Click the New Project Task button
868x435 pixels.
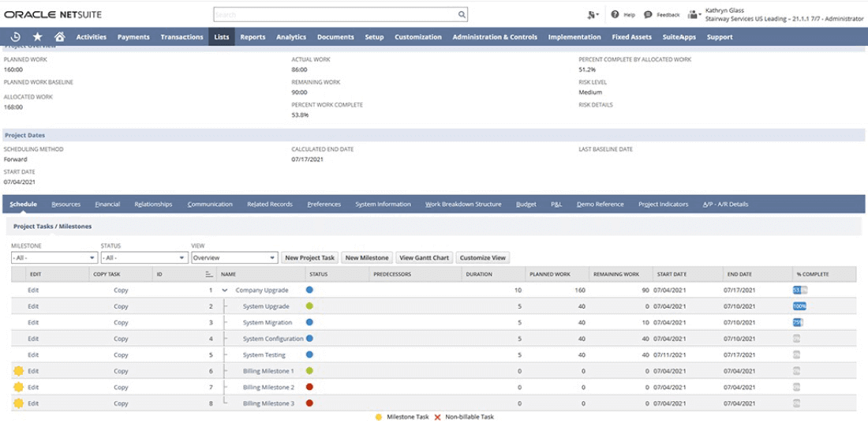tap(310, 258)
